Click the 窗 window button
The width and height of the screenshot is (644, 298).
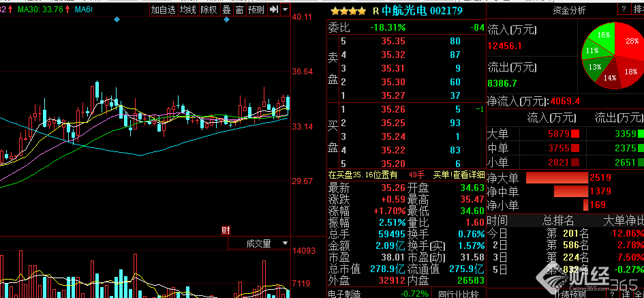tap(239, 10)
